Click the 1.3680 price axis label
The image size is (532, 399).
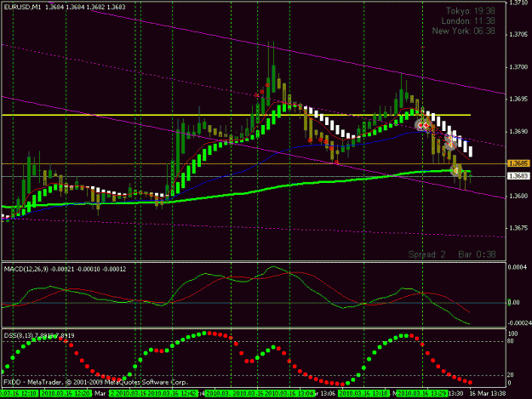518,196
